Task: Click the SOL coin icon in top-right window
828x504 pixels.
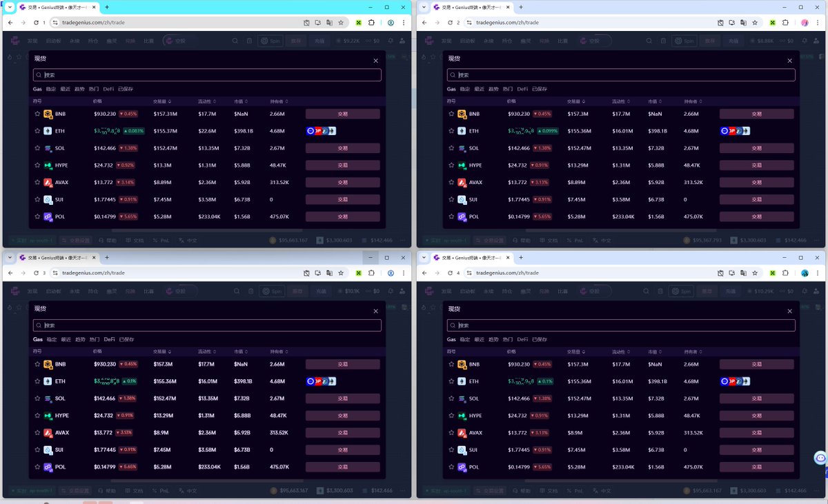Action: (x=462, y=148)
